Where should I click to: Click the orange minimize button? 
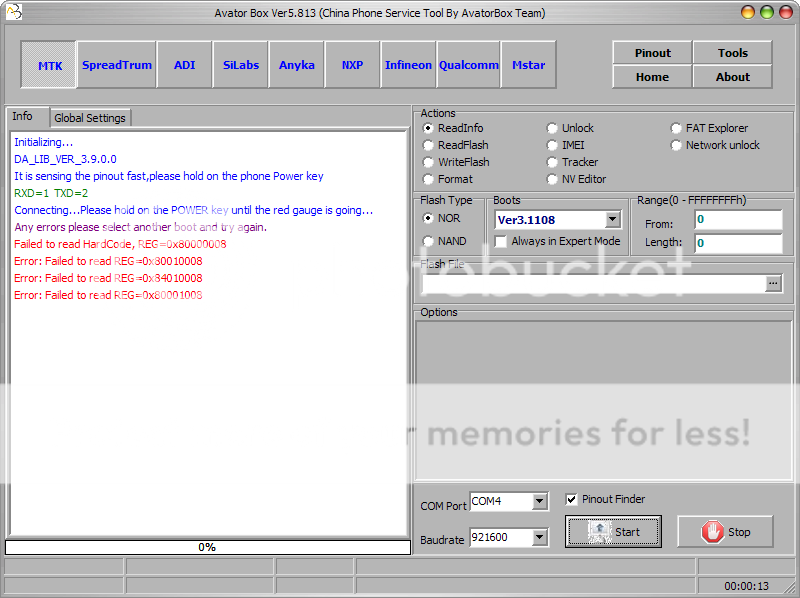tap(748, 12)
